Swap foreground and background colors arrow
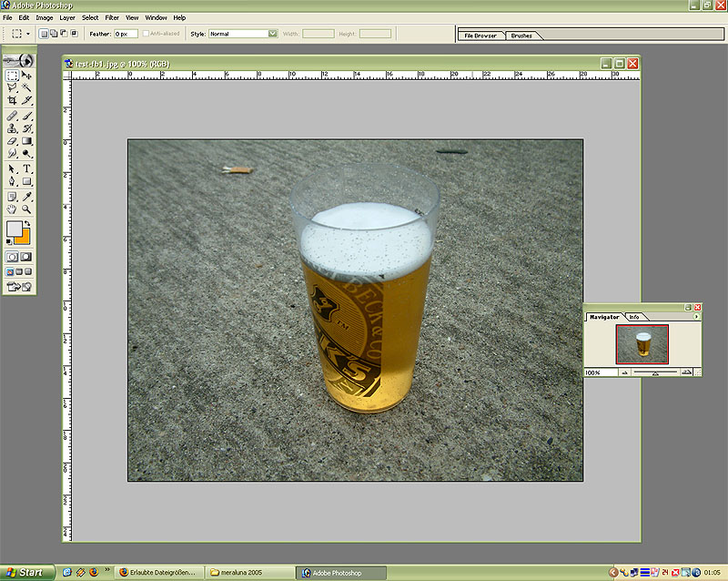728x581 pixels. point(27,224)
